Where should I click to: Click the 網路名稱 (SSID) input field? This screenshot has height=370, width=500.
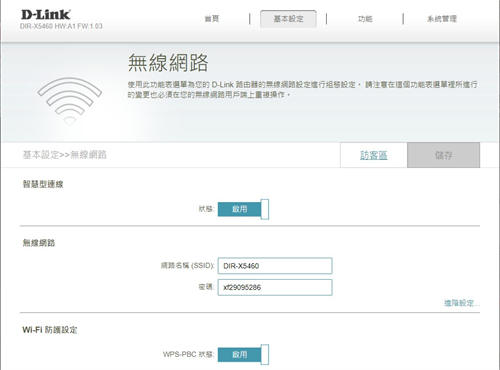[275, 266]
